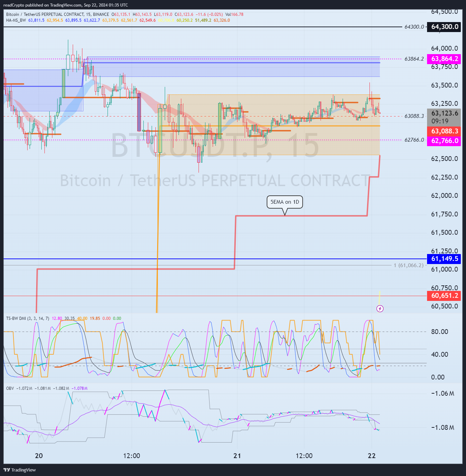Click the OBV legend value −1.072 M
The width and height of the screenshot is (466, 476).
pos(24,388)
